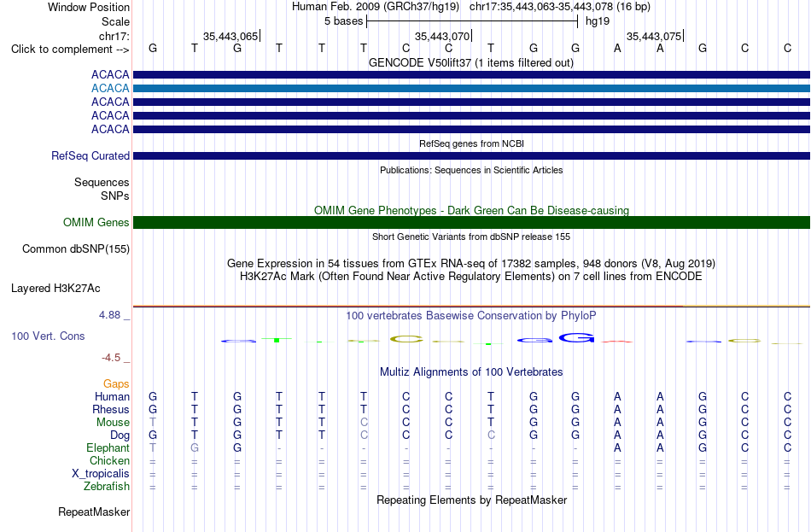The image size is (811, 532).
Task: Click the chr17: ruler label
Action: [x=114, y=36]
